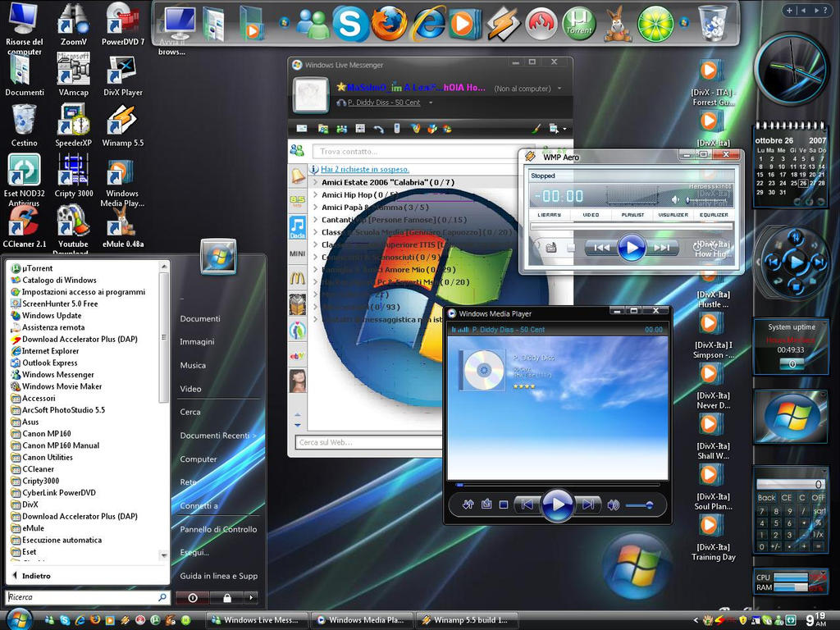Open Skype from the top dock
Viewport: 840px width, 630px height.
[349, 23]
